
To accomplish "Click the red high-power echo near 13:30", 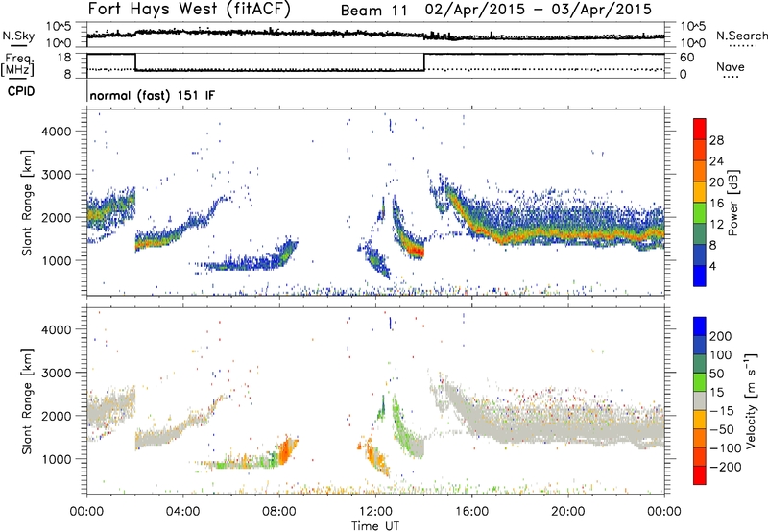I will click(x=417, y=252).
